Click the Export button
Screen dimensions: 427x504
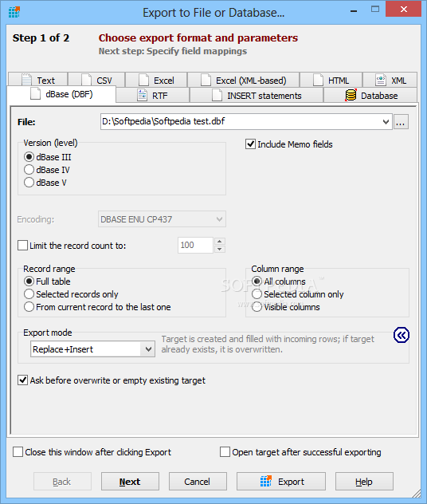[281, 481]
